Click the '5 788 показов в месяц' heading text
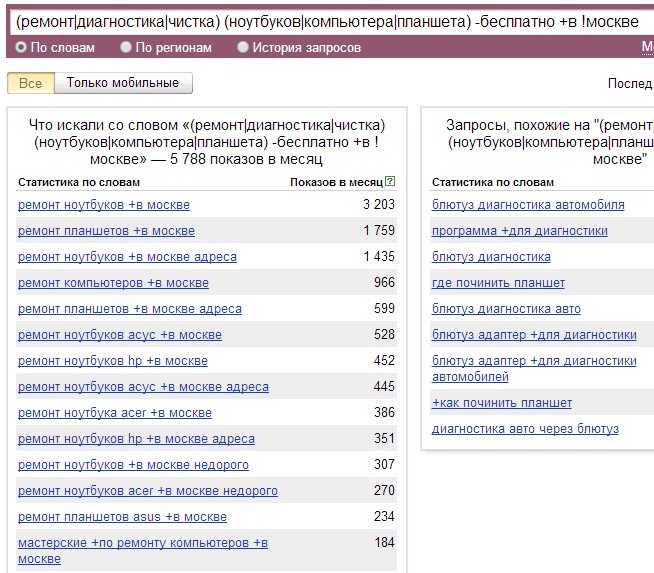The image size is (654, 573). [246, 159]
